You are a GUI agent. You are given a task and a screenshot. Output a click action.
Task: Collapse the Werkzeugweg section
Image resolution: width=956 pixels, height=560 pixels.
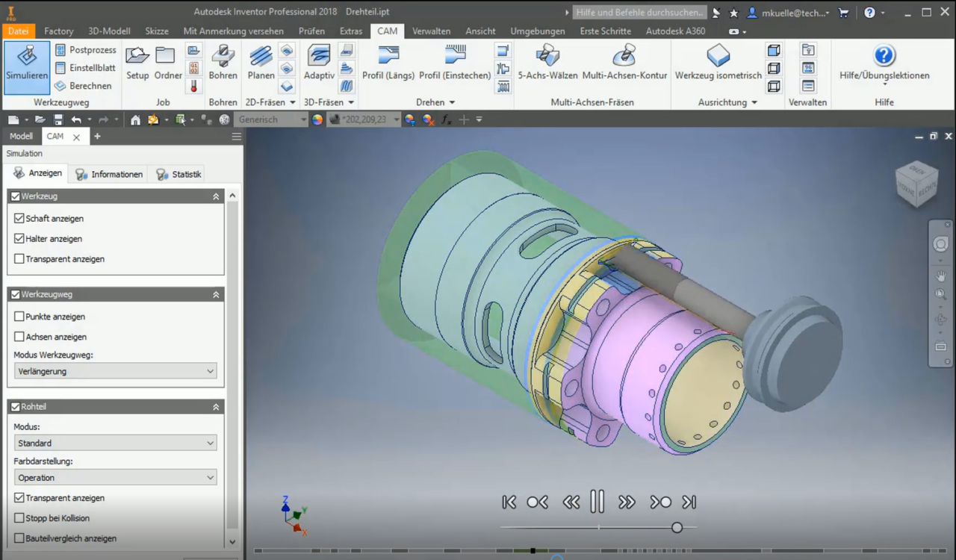[x=215, y=294]
